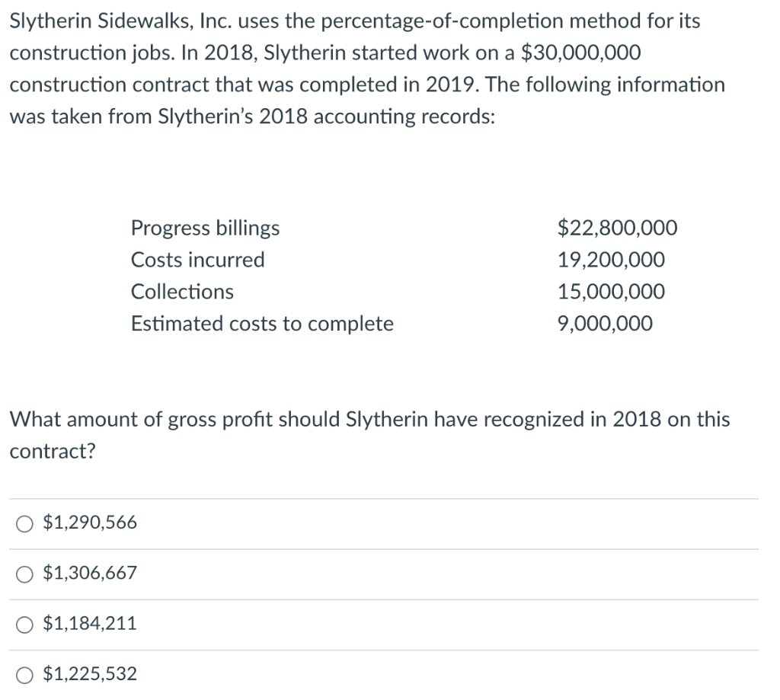
Task: Click the Collections row
Action: pos(182,291)
